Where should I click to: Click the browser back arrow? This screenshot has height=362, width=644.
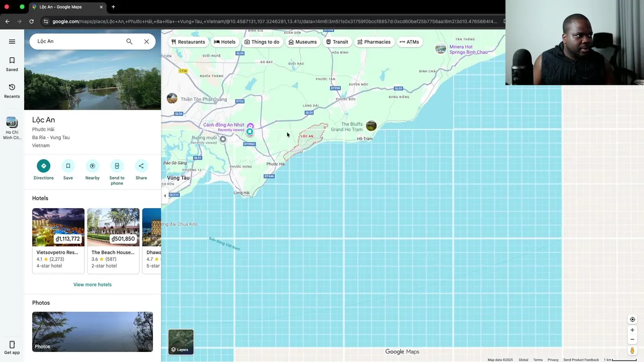[x=7, y=21]
